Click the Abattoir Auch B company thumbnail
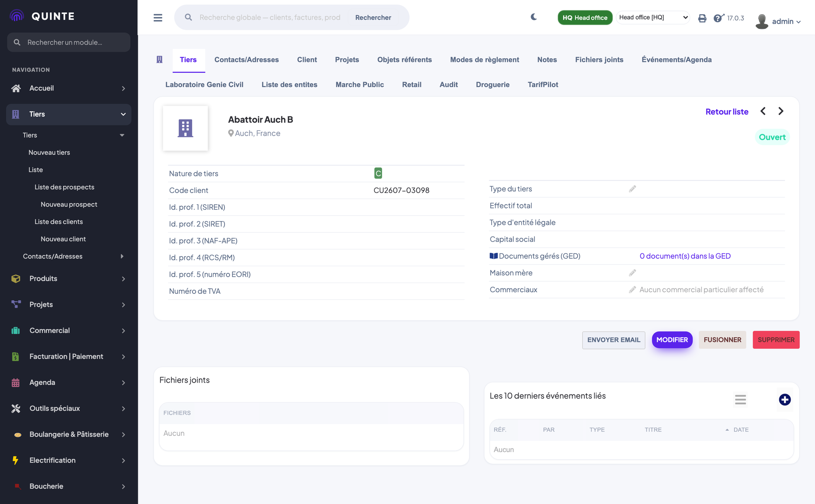This screenshot has height=504, width=815. click(x=185, y=128)
